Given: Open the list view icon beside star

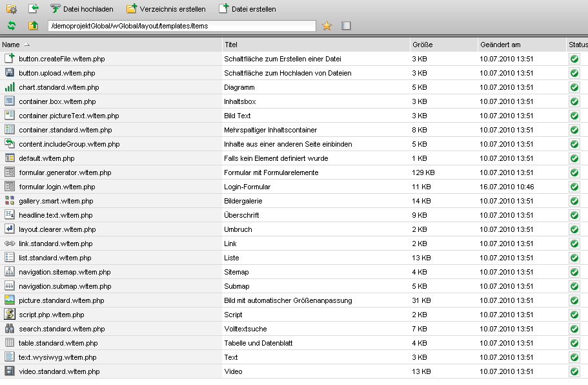Looking at the screenshot, I should [x=346, y=26].
